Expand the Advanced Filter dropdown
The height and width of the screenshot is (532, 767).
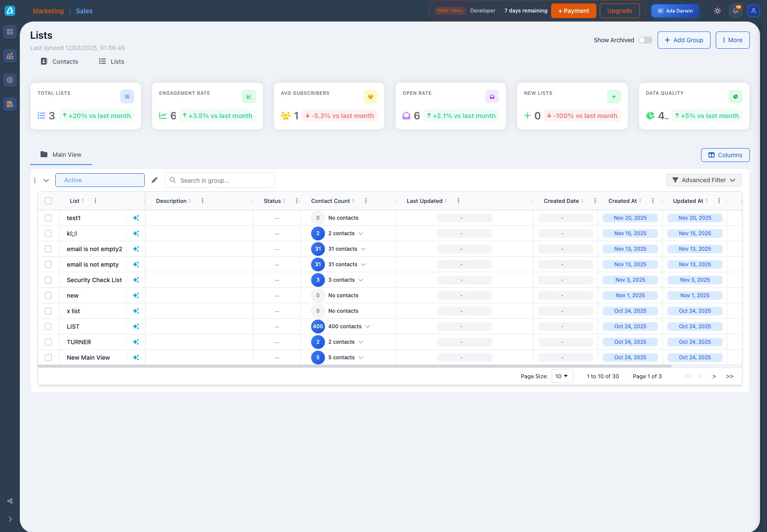point(703,180)
